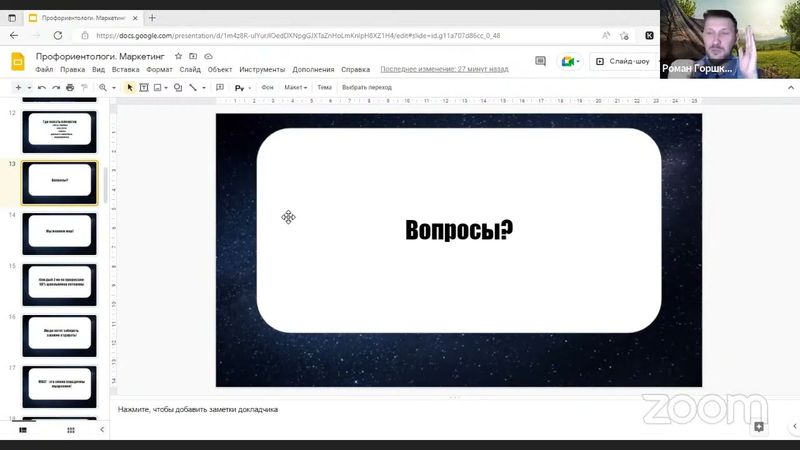Image resolution: width=800 pixels, height=450 pixels.
Task: Click the browser Back arrow
Action: click(x=14, y=36)
